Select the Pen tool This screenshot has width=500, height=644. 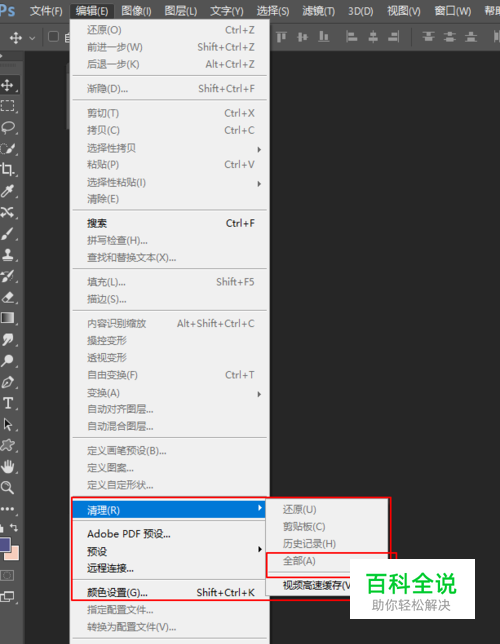[x=7, y=382]
